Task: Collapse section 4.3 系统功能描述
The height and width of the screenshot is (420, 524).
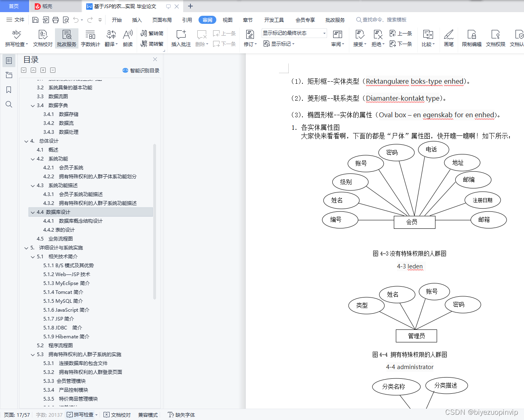Action: click(33, 186)
